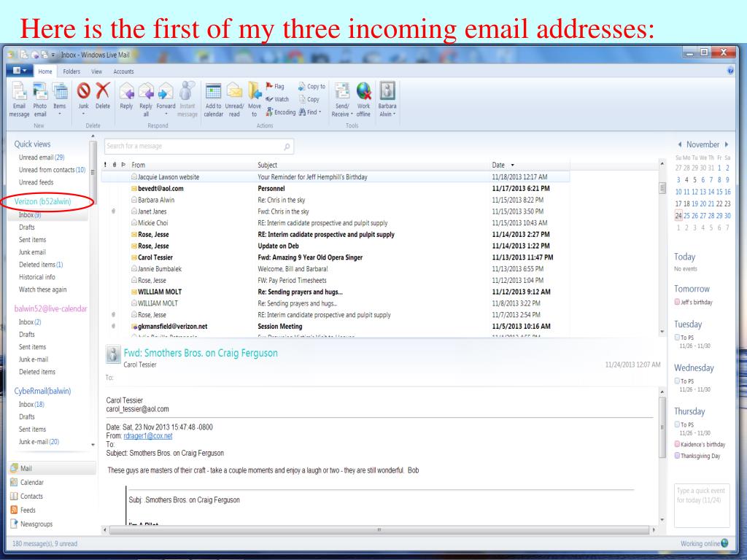Flag the selected message
747x560 pixels.
[275, 86]
